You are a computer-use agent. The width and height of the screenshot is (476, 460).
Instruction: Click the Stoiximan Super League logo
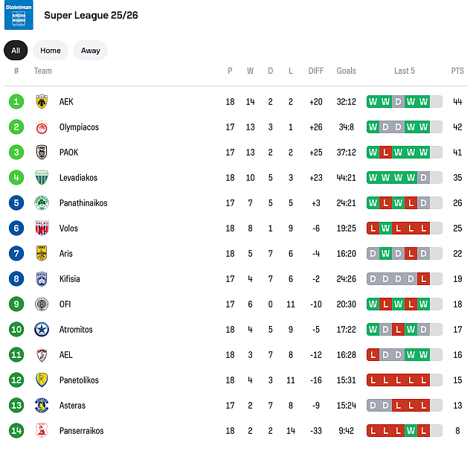coord(19,15)
